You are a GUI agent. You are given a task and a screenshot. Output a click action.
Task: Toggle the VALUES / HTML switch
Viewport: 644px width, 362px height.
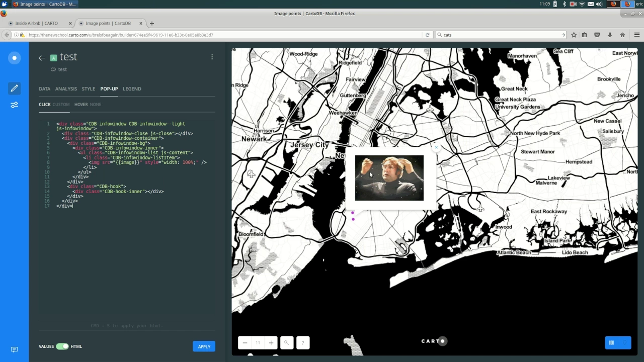(62, 346)
